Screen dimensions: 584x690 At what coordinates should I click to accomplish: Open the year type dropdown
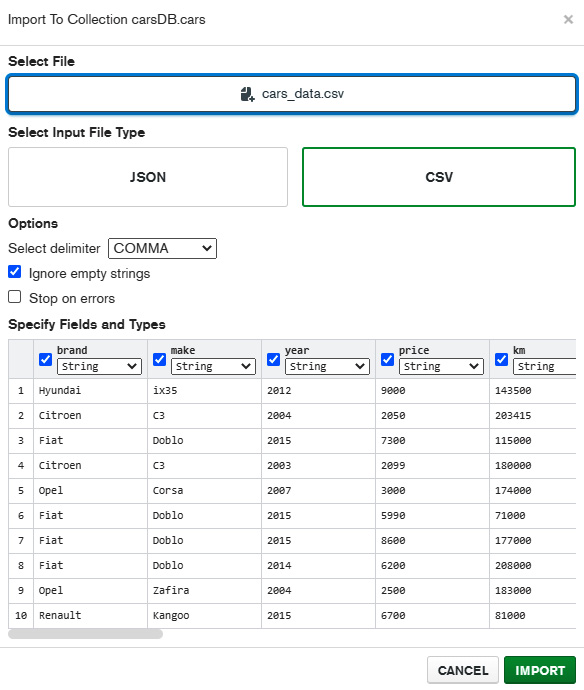coord(327,366)
